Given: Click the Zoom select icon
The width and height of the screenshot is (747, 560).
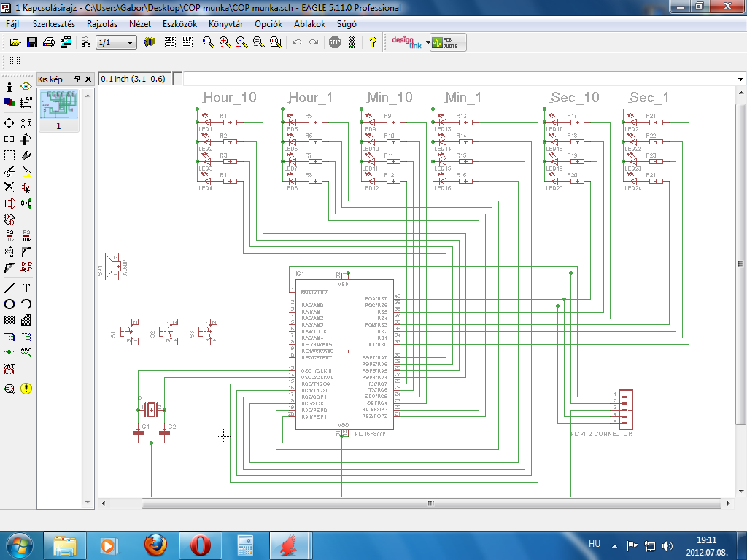Looking at the screenshot, I should [x=275, y=42].
